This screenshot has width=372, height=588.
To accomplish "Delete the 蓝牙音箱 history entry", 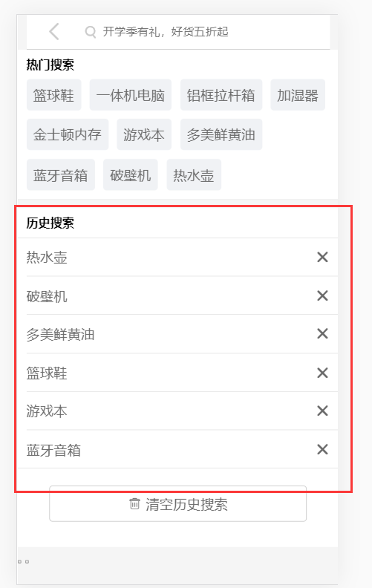I will click(322, 449).
